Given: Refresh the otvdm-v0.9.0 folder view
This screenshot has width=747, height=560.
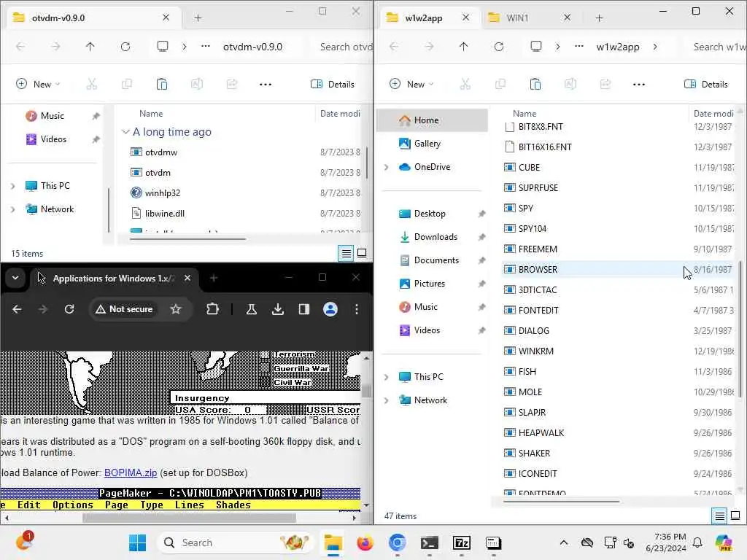Looking at the screenshot, I should 125,47.
